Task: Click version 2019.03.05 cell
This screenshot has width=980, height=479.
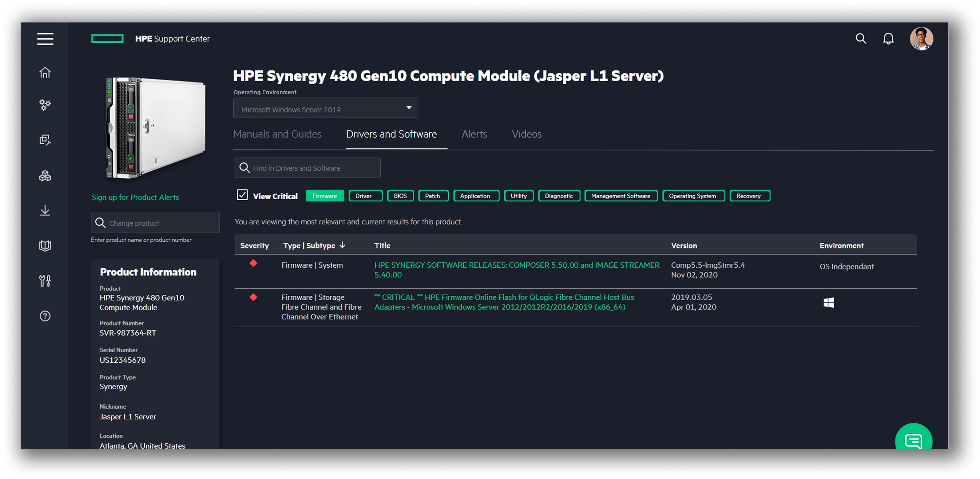Action: point(691,297)
